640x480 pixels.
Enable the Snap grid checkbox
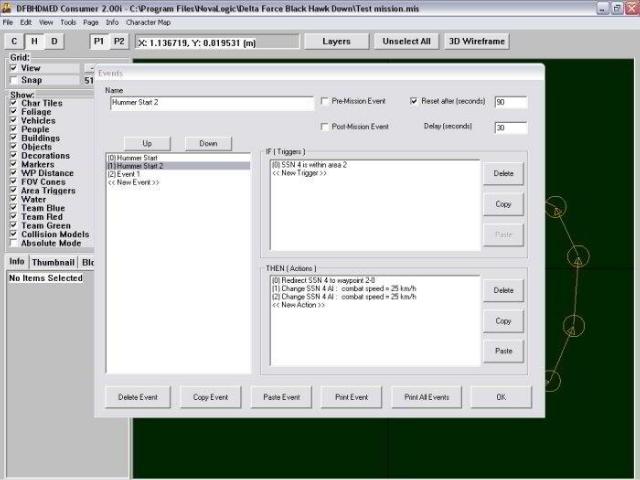(13, 80)
